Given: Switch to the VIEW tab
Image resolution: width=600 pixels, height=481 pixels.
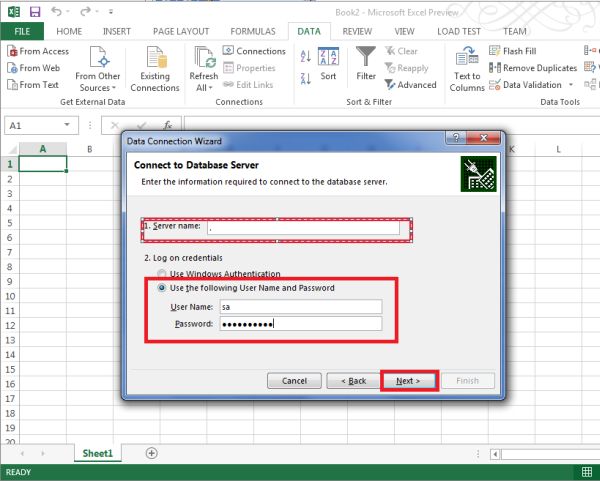Looking at the screenshot, I should pos(404,31).
